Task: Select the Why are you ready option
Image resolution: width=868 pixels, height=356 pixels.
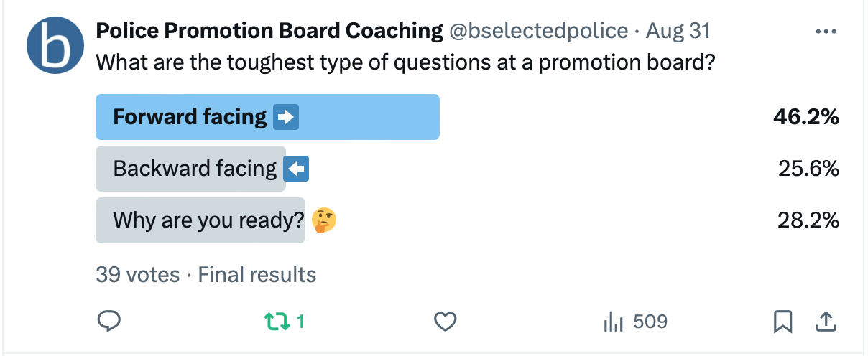Action: [x=200, y=220]
